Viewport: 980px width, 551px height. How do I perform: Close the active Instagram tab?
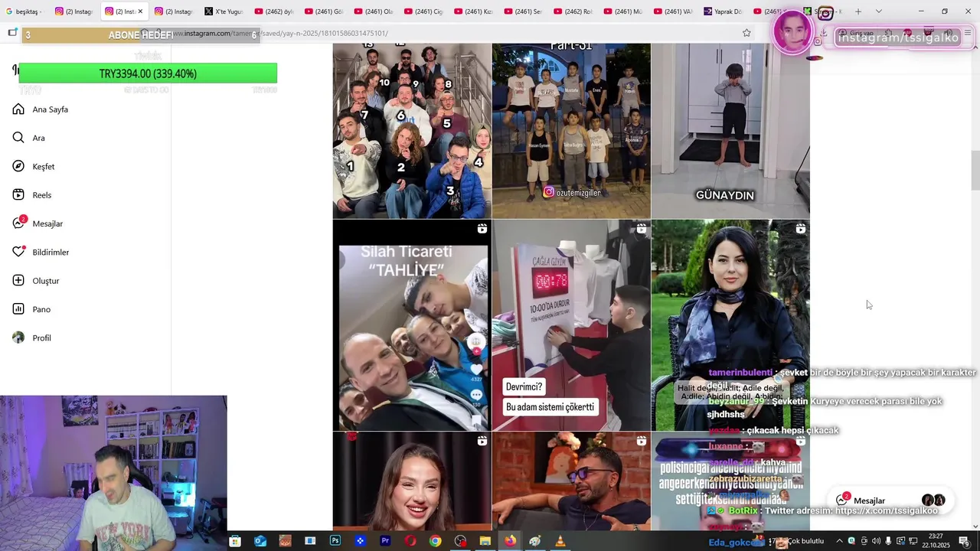pos(140,11)
